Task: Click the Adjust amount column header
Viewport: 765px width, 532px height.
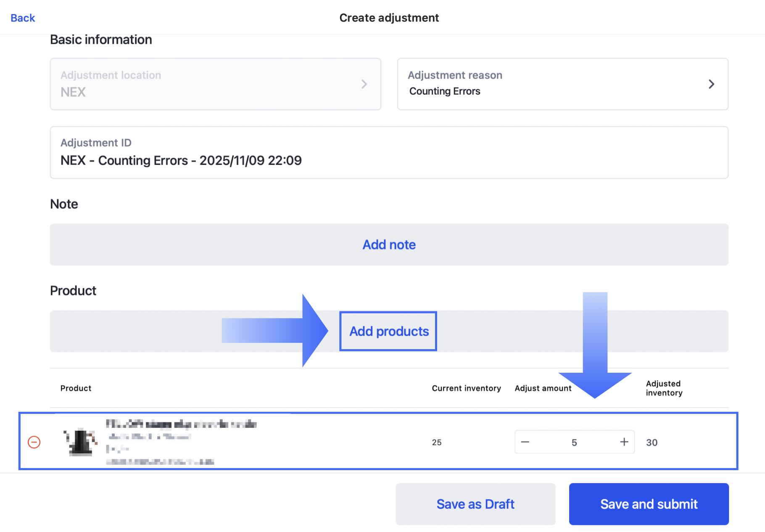Action: click(543, 388)
